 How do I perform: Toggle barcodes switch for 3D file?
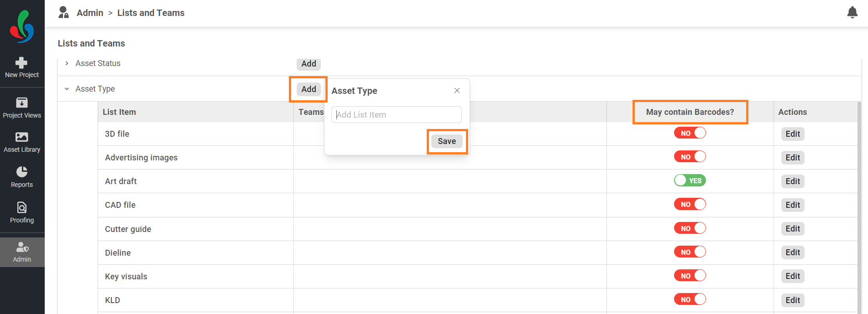click(x=690, y=133)
